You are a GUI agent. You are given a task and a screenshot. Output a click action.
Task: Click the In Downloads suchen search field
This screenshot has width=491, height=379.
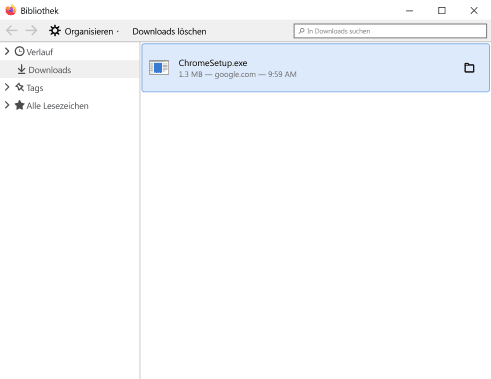pyautogui.click(x=390, y=31)
